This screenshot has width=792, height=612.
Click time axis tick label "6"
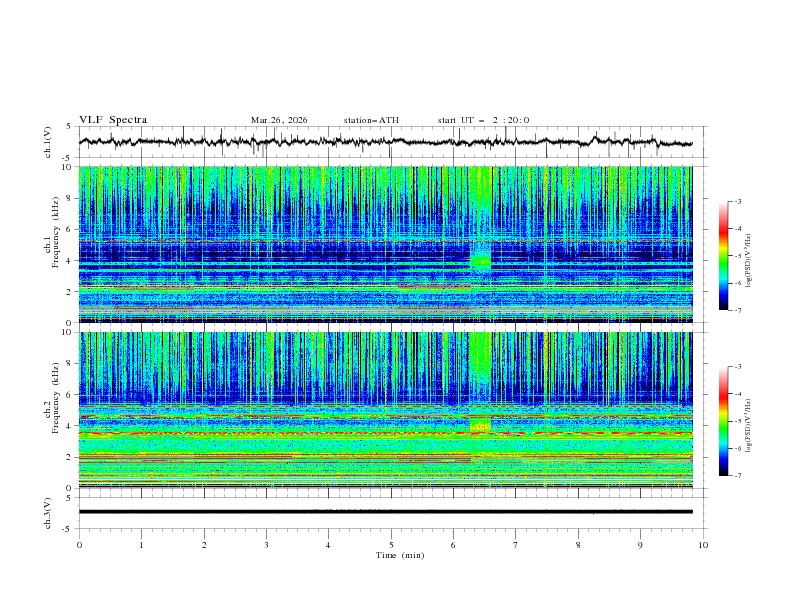(453, 545)
